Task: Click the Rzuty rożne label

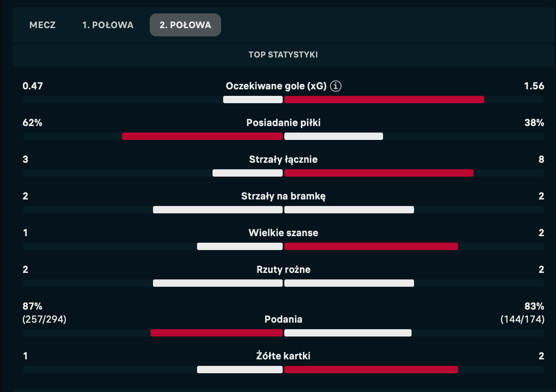Action: 284,270
